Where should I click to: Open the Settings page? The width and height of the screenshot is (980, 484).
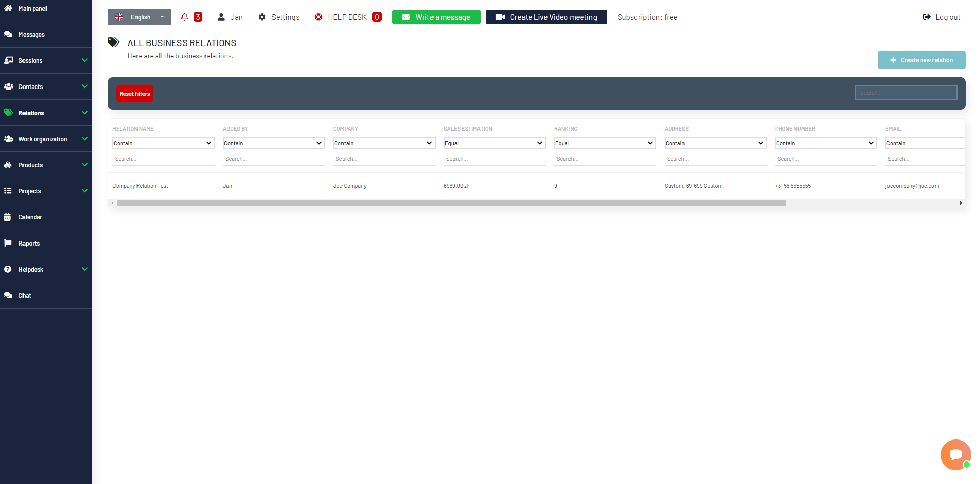coord(278,17)
